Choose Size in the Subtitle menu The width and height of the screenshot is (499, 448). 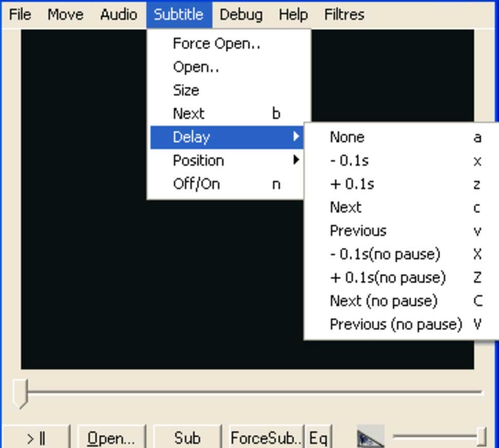[186, 89]
